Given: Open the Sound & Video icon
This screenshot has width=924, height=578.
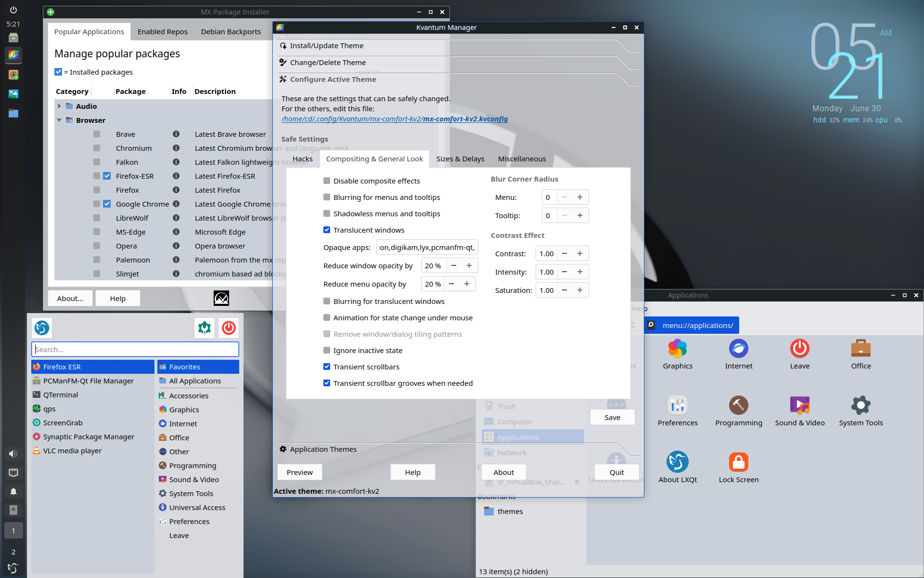Looking at the screenshot, I should click(800, 405).
